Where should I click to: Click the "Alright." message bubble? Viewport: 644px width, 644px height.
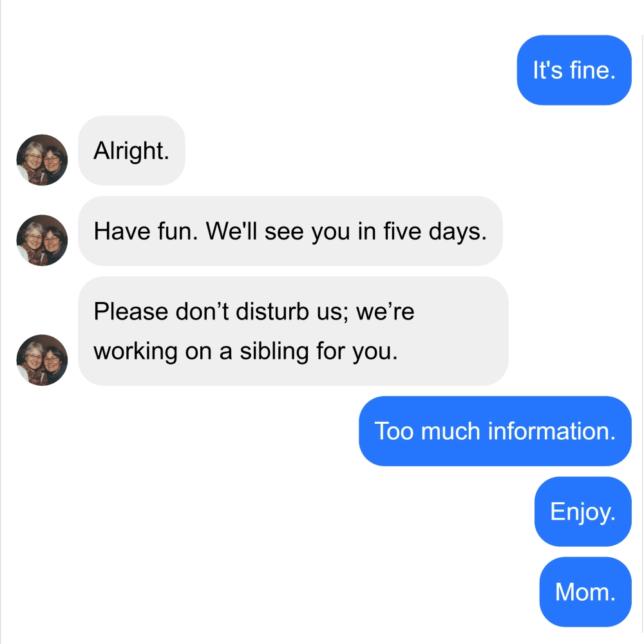[x=131, y=150]
